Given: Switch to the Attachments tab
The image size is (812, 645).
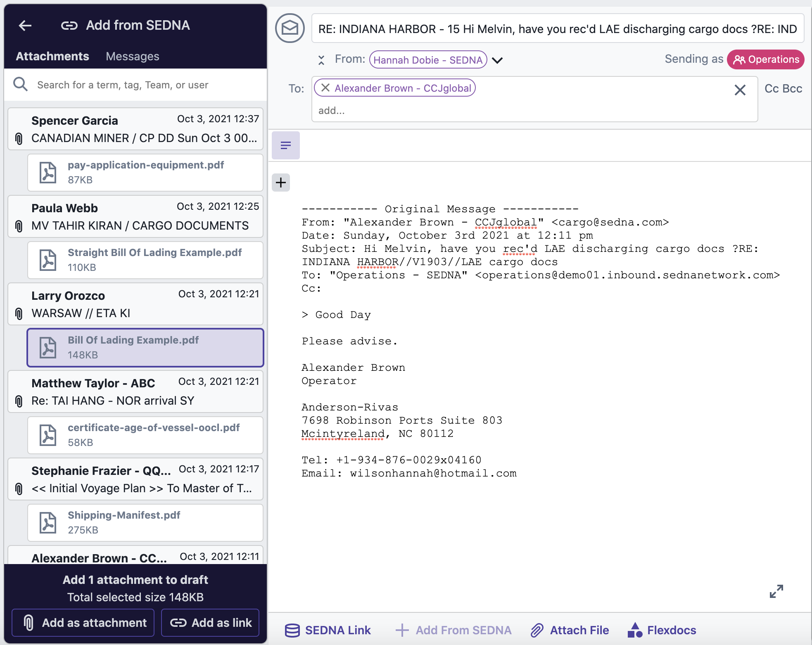Looking at the screenshot, I should point(52,56).
